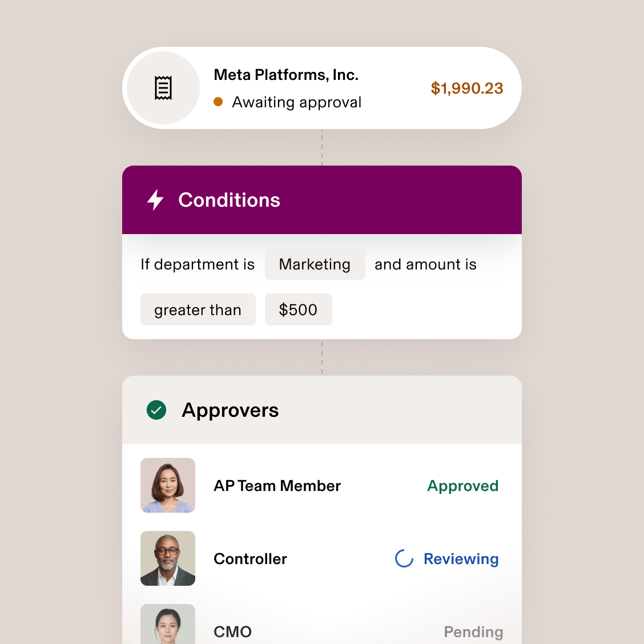Click the Awaiting approval status label
The width and height of the screenshot is (644, 644).
point(296,102)
